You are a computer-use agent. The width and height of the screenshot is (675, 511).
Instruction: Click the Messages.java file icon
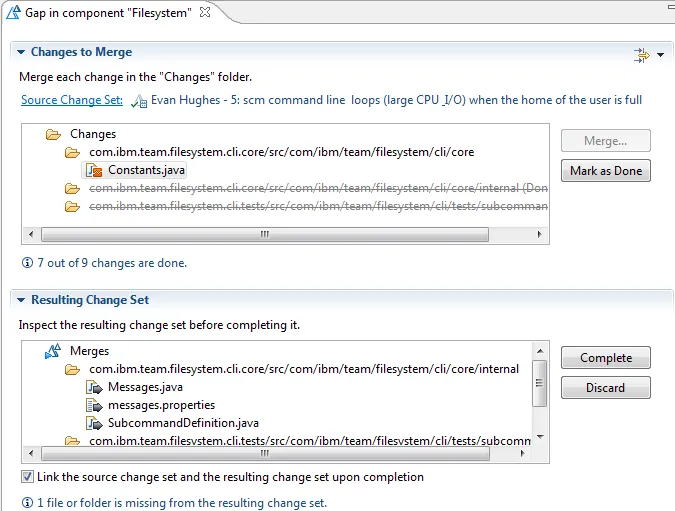click(95, 387)
